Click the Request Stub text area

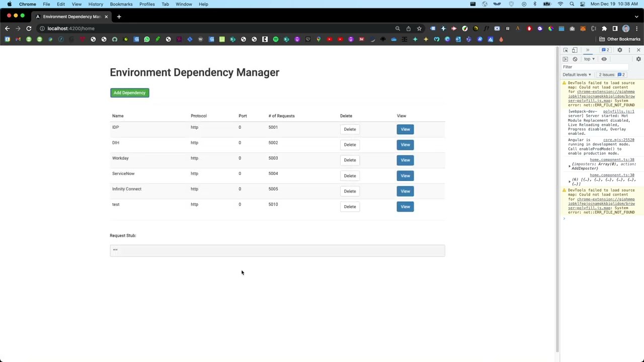click(277, 250)
